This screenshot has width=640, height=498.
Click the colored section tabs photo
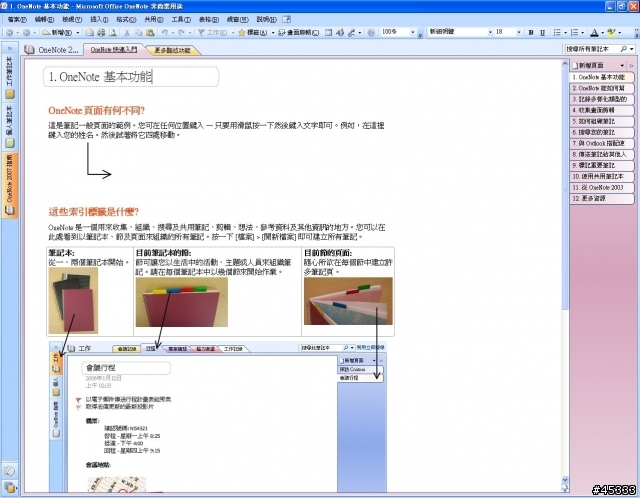(182, 302)
